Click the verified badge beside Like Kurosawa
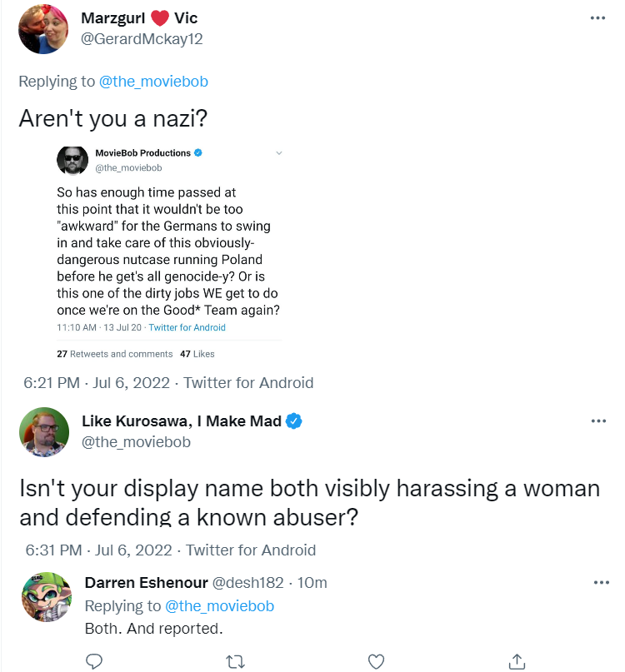The width and height of the screenshot is (625, 672). (x=294, y=421)
